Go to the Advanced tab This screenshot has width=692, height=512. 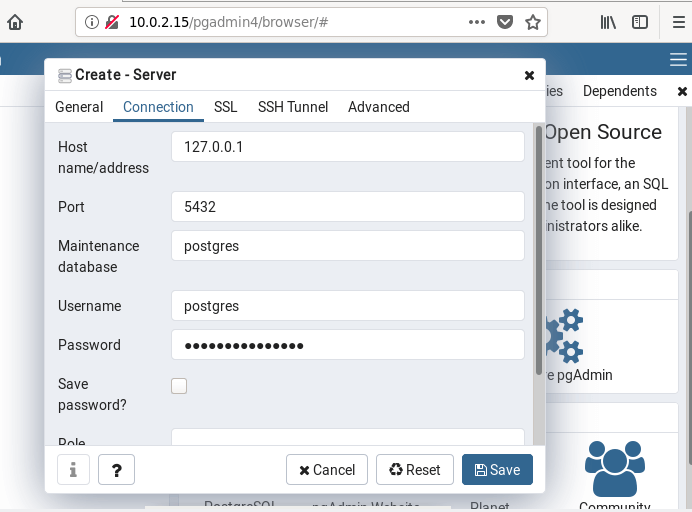click(x=378, y=107)
